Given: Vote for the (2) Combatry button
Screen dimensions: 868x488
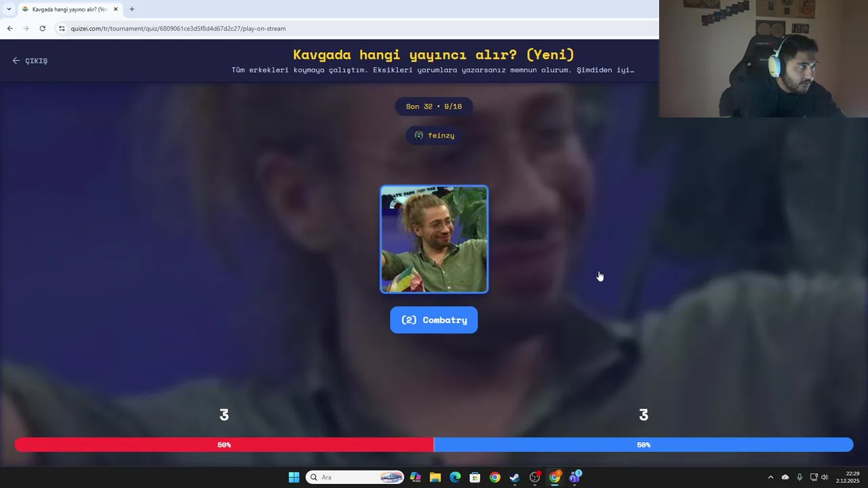Looking at the screenshot, I should click(x=434, y=320).
